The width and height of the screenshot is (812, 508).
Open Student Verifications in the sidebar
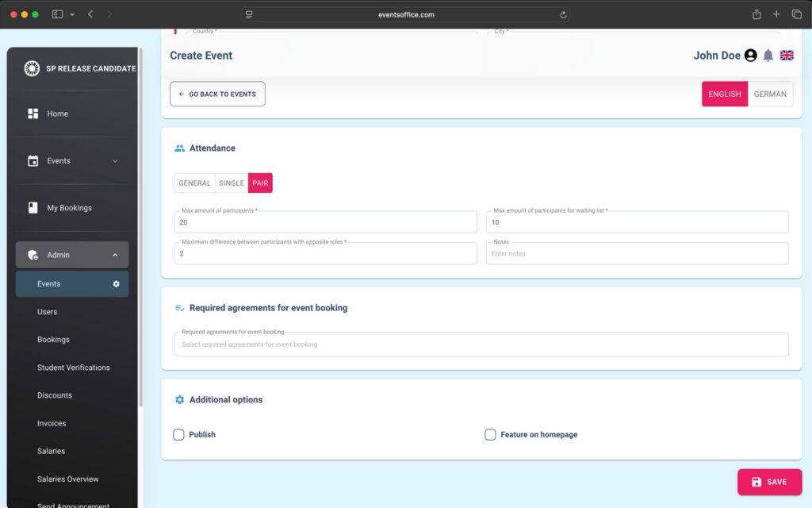[73, 368]
